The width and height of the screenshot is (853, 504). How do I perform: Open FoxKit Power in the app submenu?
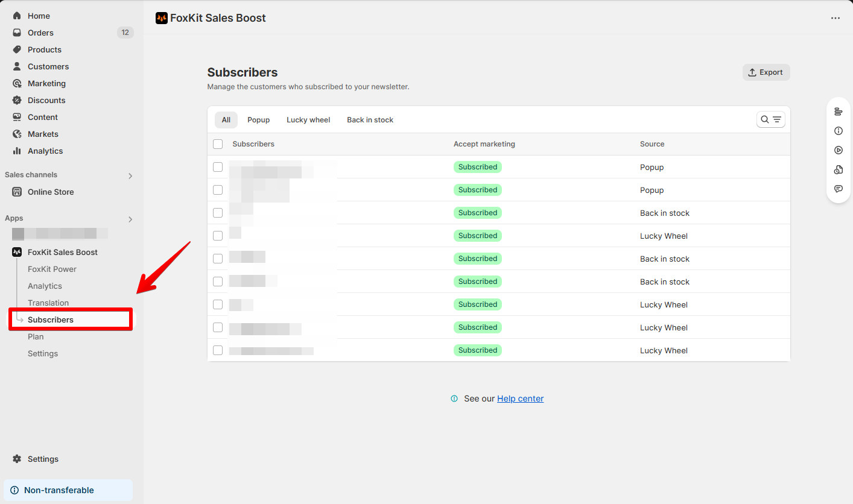click(x=52, y=269)
